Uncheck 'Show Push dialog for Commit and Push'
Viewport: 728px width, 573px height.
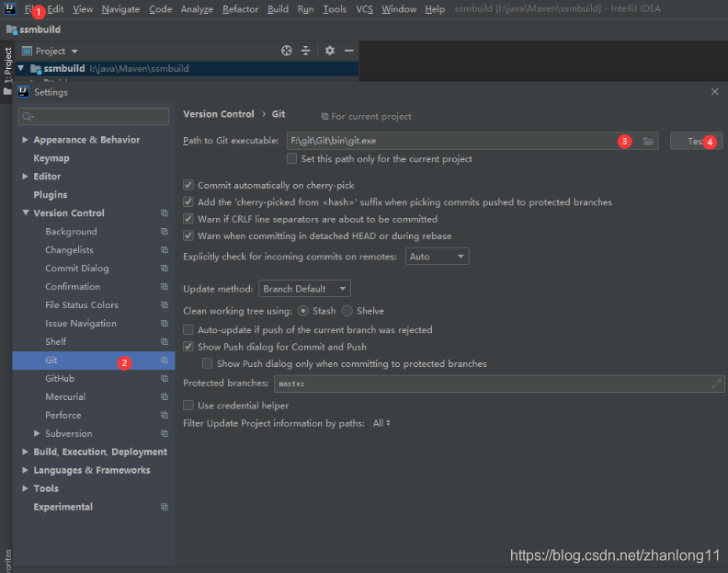(x=188, y=347)
